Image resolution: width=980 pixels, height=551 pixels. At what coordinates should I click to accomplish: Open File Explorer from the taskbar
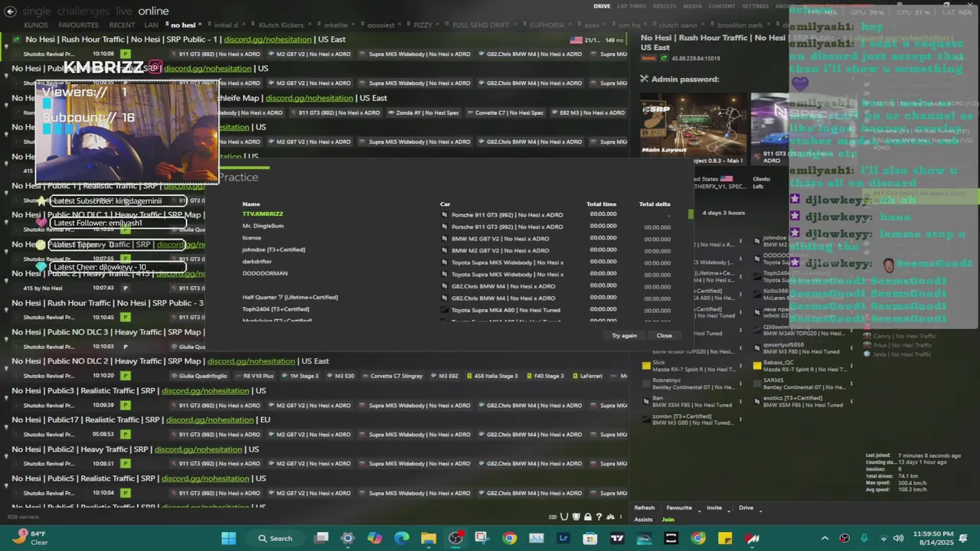point(428,538)
